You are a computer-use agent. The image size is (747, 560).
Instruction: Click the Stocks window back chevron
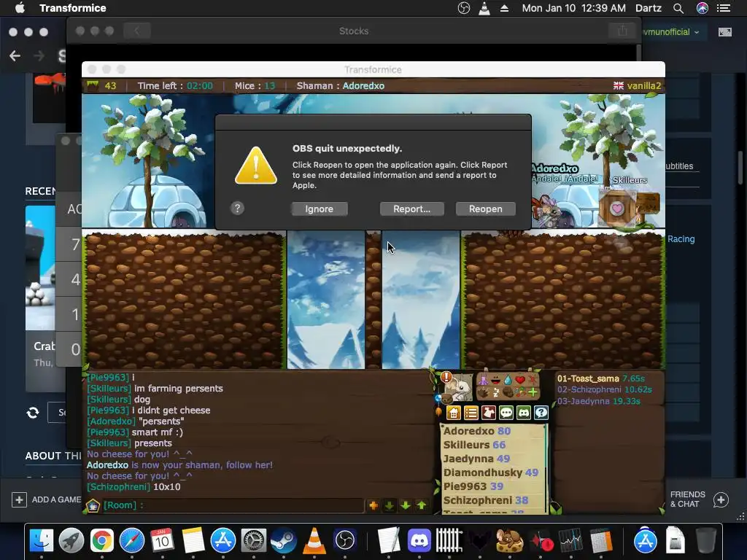click(136, 31)
